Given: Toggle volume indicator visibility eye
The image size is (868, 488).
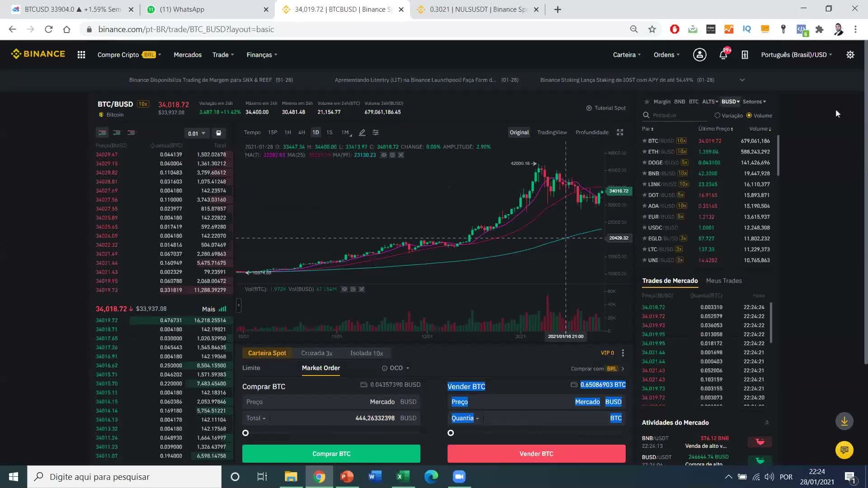Looking at the screenshot, I should coord(344,289).
